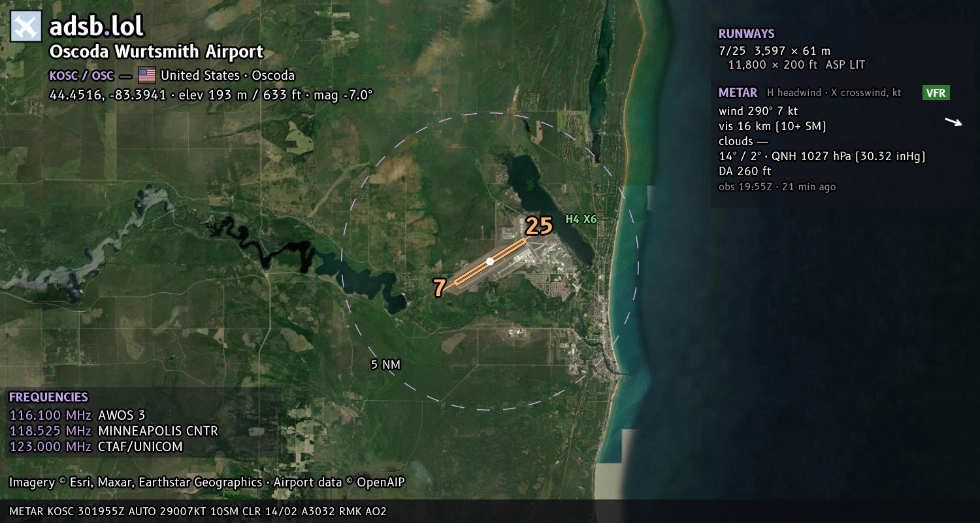Image resolution: width=980 pixels, height=523 pixels.
Task: Click the United States flag icon
Action: click(147, 75)
